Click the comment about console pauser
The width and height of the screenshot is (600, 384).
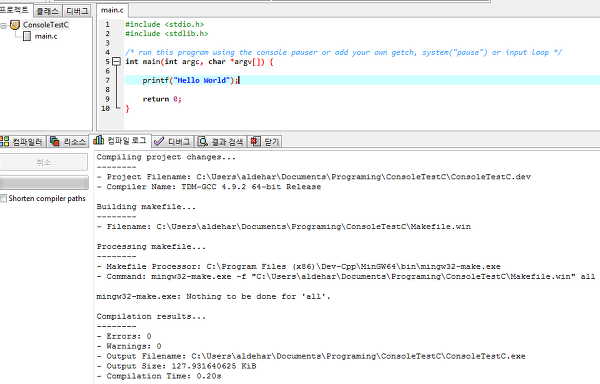343,52
